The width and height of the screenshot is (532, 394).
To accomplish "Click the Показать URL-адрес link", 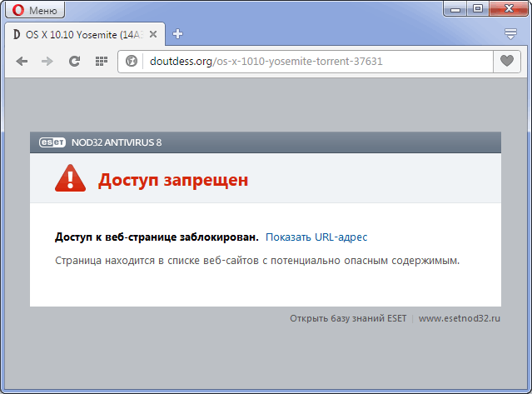I will 316,237.
